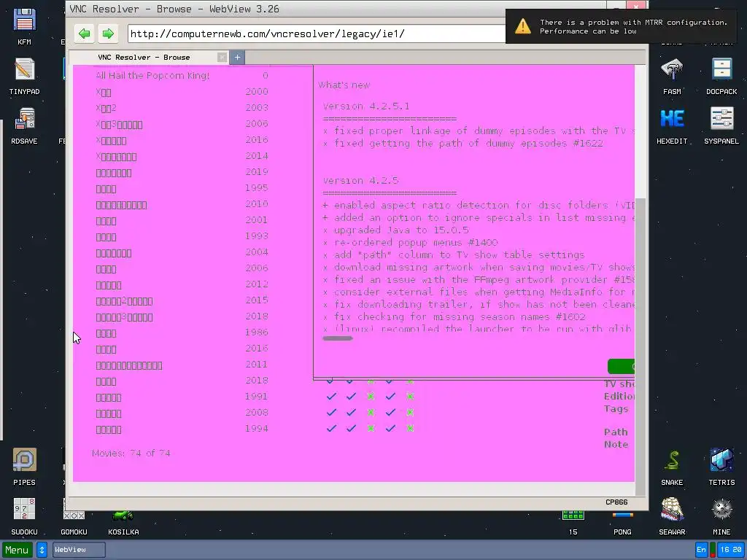Focus the URL address bar
The width and height of the screenshot is (747, 560).
point(317,34)
